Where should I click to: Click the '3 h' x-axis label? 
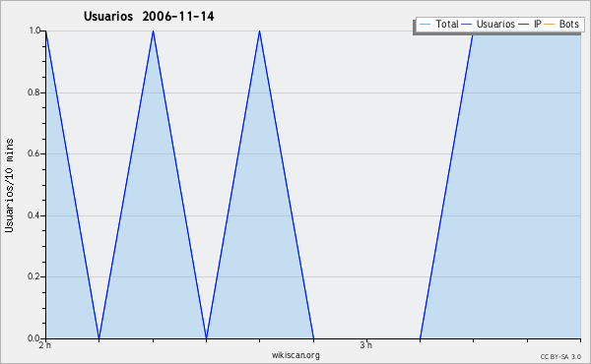[365, 344]
